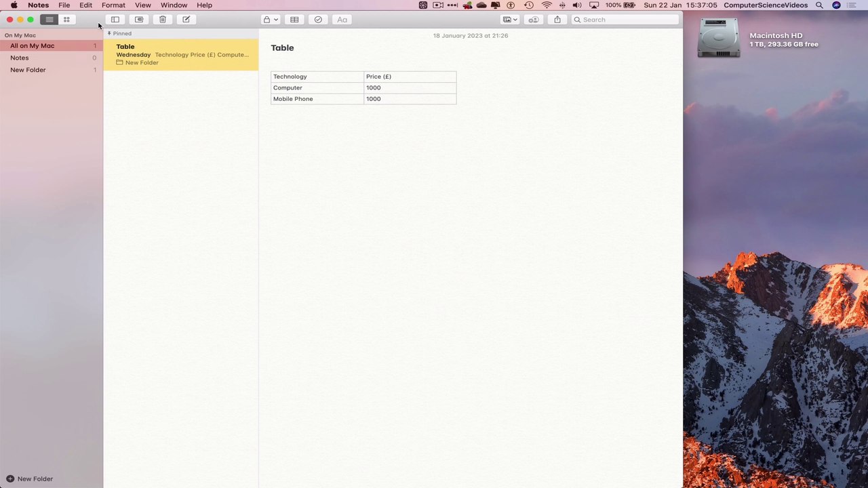
Task: Click the 1000 price for Computer
Action: pyautogui.click(x=410, y=87)
